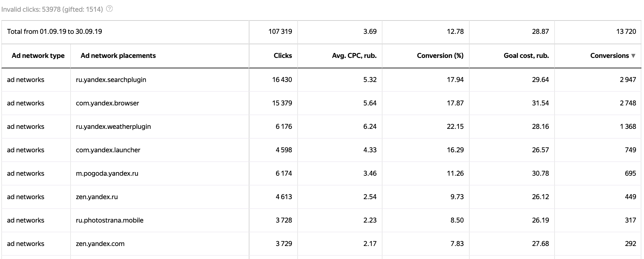Select the ru.yandex.searchplugin placement row
644x259 pixels.
pyautogui.click(x=111, y=80)
